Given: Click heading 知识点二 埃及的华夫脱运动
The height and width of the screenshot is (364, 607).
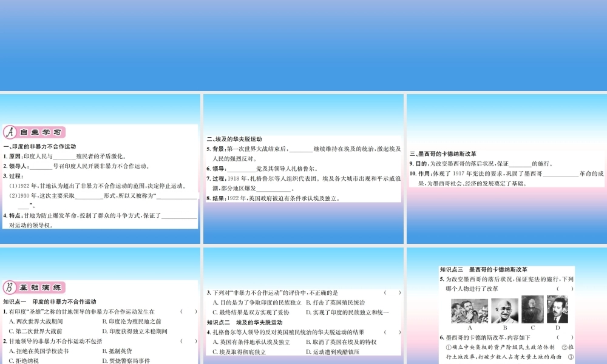Looking at the screenshot, I should tap(245, 322).
